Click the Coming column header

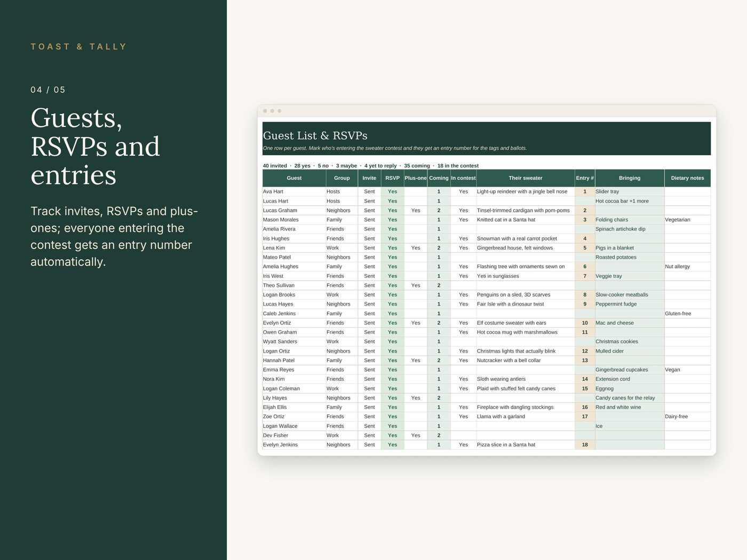tap(439, 178)
